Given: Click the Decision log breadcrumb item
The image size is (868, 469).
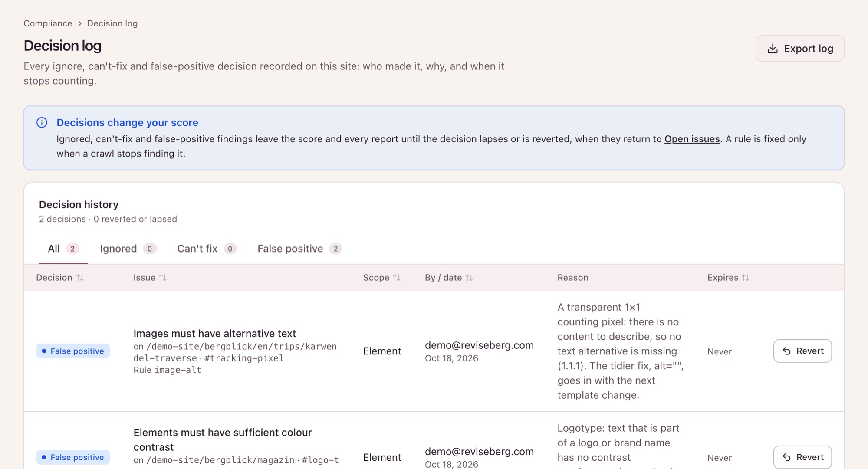Looking at the screenshot, I should click(112, 23).
